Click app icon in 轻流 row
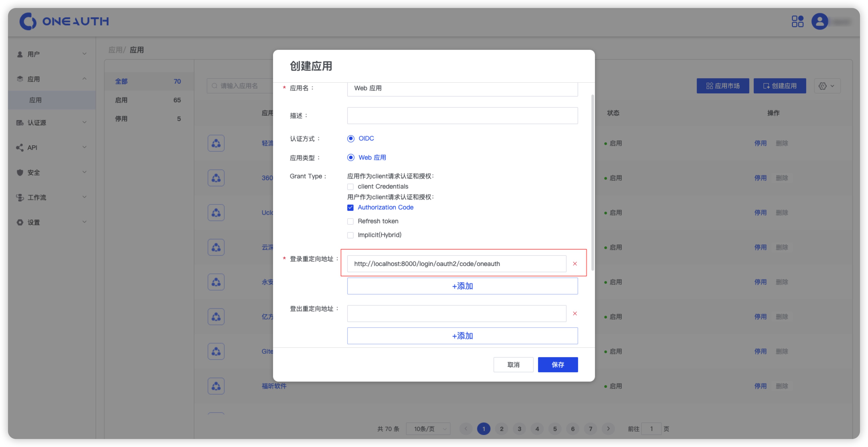 pyautogui.click(x=216, y=143)
